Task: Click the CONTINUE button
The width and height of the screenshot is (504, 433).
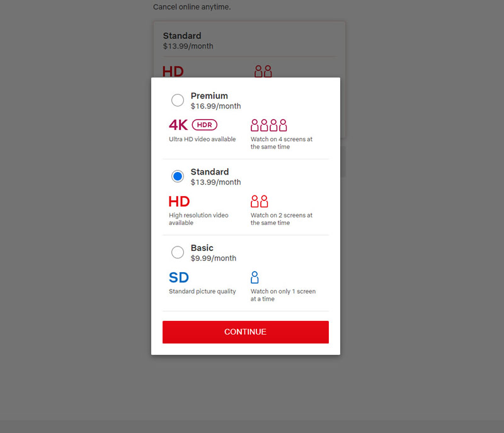Action: (x=245, y=332)
